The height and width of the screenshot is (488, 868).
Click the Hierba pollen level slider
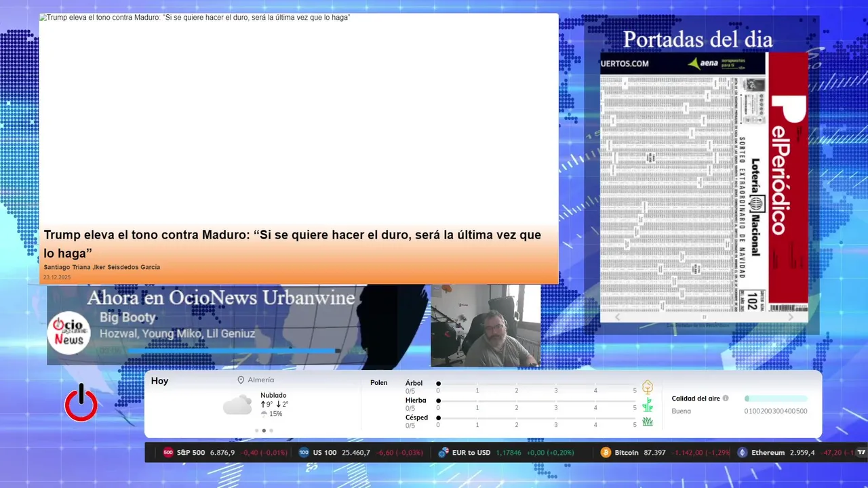coord(536,401)
